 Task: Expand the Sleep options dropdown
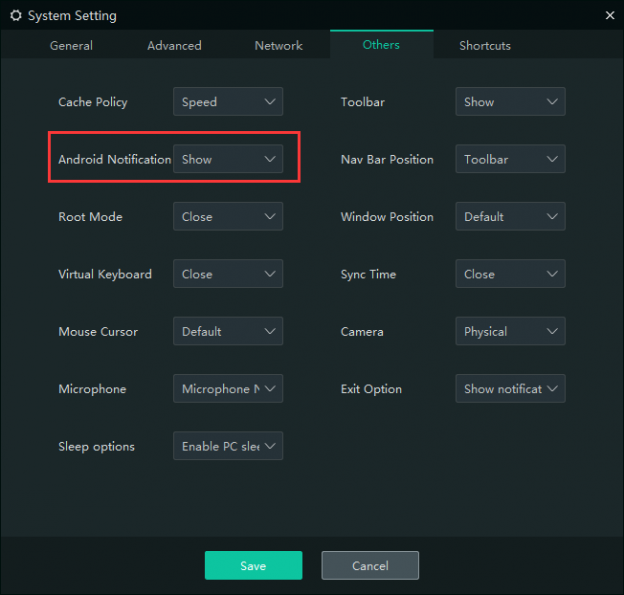[x=228, y=447]
